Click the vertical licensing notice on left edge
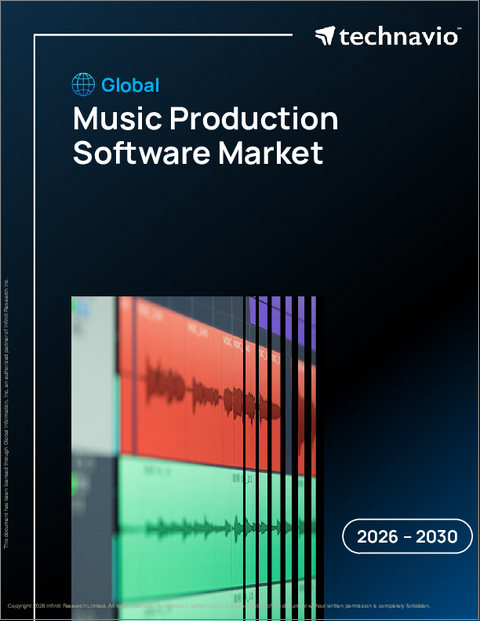The height and width of the screenshot is (621, 480). pyautogui.click(x=6, y=413)
